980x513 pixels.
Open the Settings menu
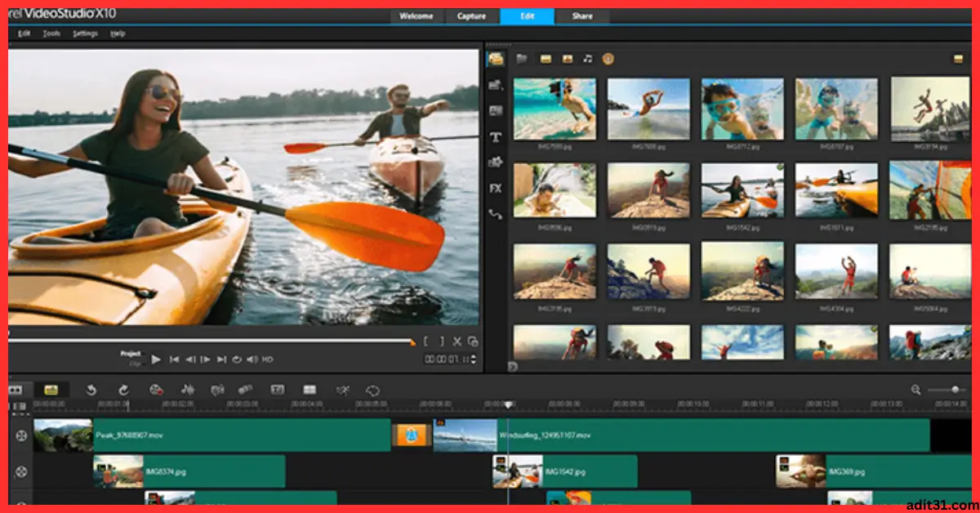(x=85, y=33)
